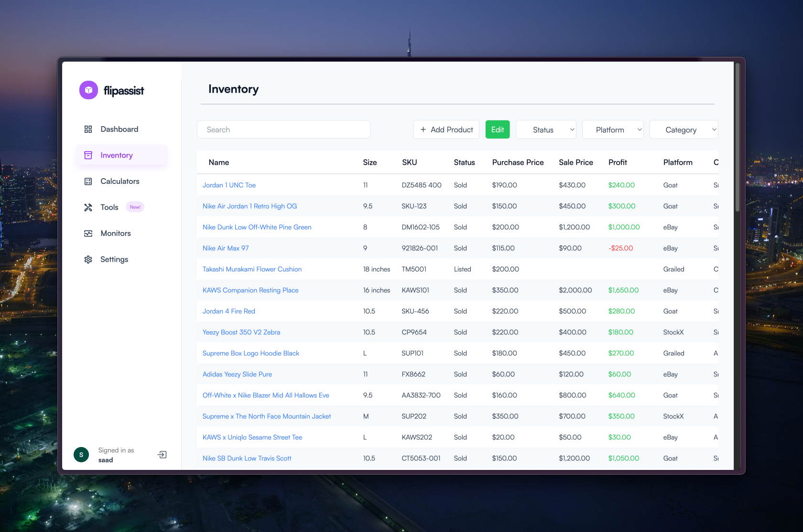Open the Category filter dropdown
The image size is (803, 532).
tap(684, 129)
